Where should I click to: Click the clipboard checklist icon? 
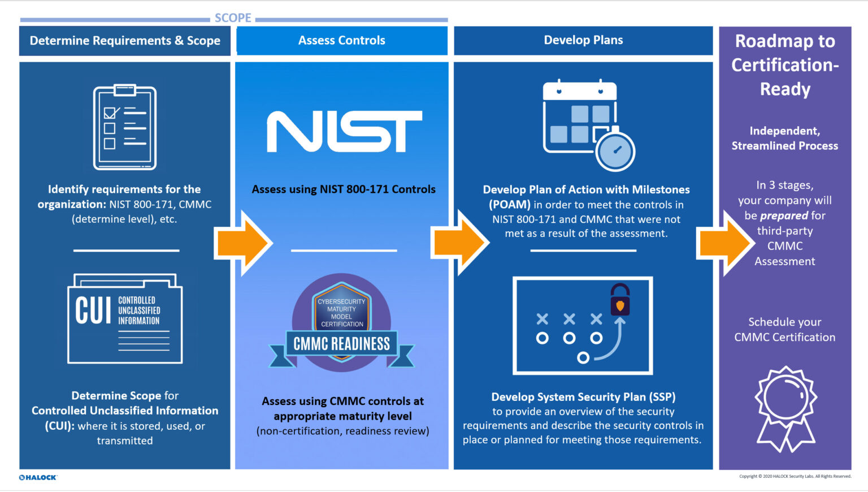[125, 127]
